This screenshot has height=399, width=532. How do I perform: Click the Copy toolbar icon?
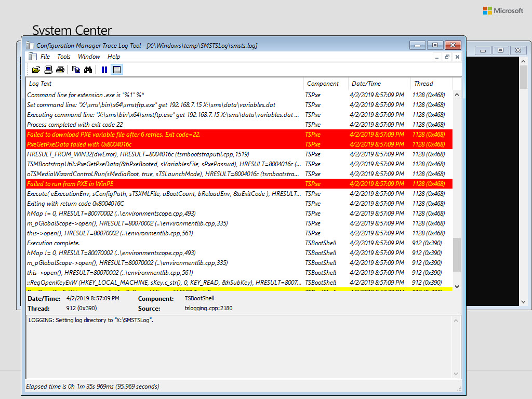tap(76, 70)
